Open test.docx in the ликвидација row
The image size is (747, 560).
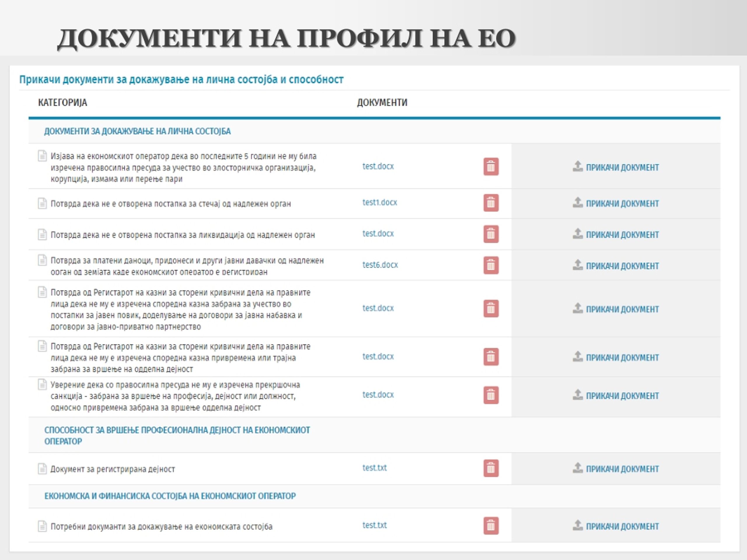coord(378,233)
